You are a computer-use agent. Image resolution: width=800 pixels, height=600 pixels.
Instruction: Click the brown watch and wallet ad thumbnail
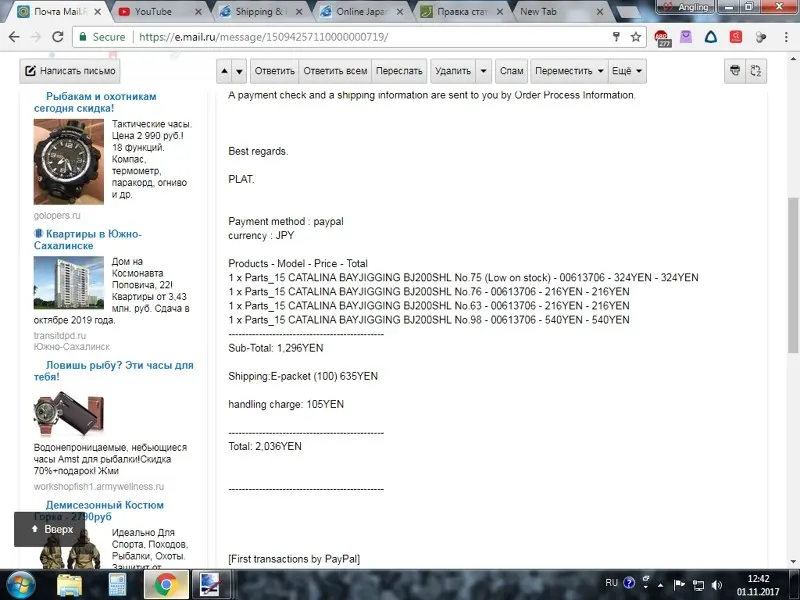coord(69,414)
